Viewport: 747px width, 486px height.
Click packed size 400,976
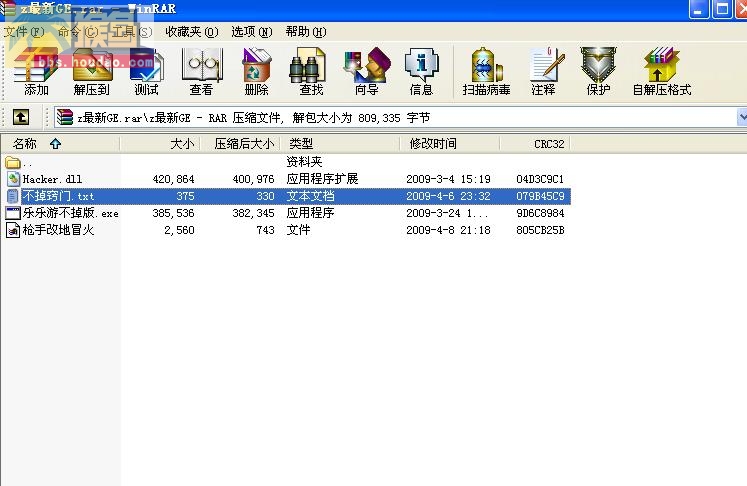click(253, 180)
